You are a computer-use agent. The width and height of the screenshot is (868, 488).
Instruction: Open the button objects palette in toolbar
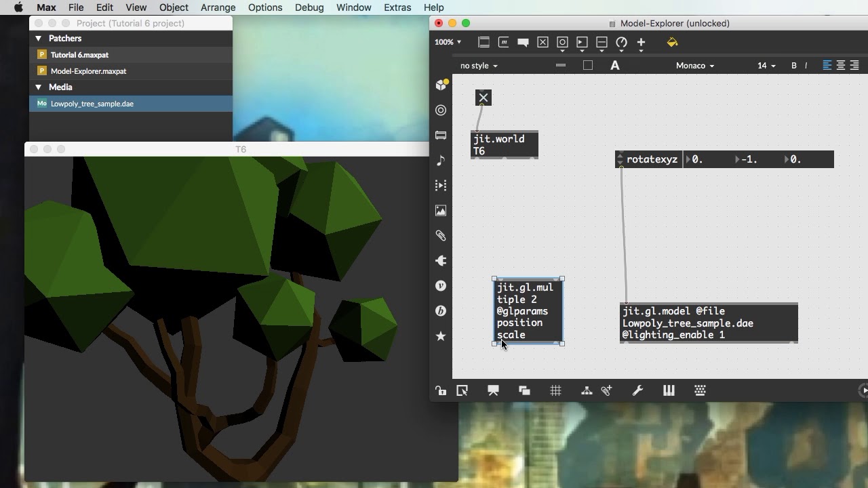point(562,43)
